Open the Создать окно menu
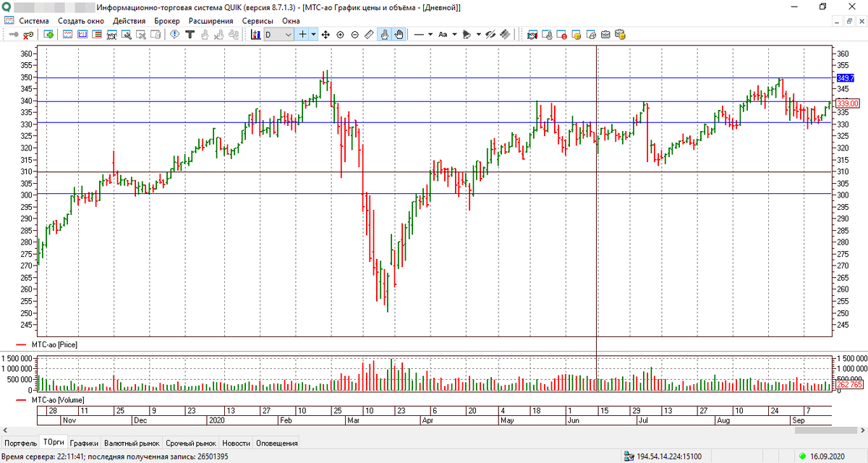Screen dimensions: 868x463 click(x=81, y=20)
